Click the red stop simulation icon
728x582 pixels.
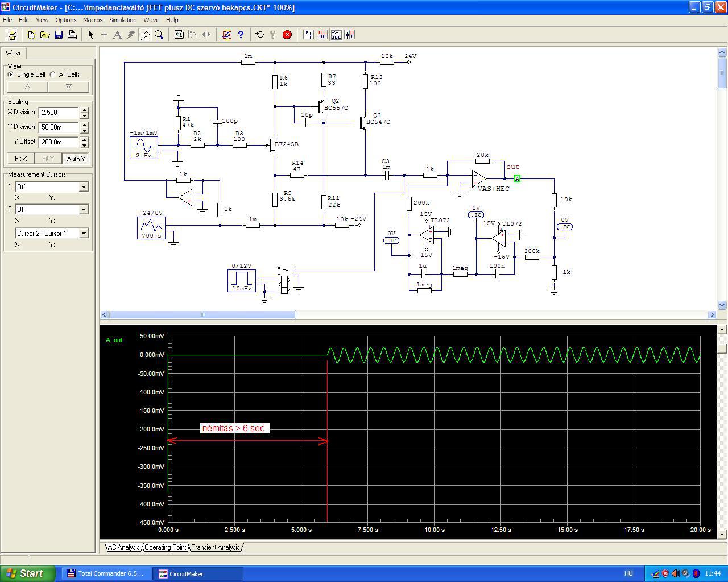287,35
